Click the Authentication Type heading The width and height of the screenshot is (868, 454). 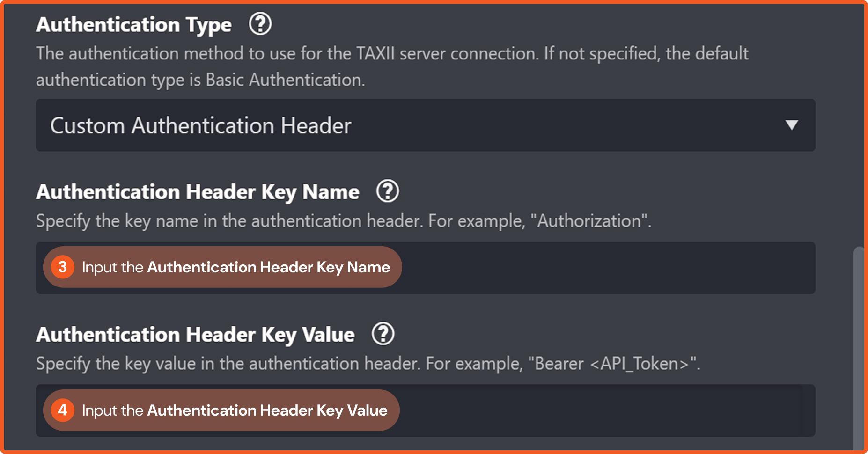pyautogui.click(x=134, y=24)
